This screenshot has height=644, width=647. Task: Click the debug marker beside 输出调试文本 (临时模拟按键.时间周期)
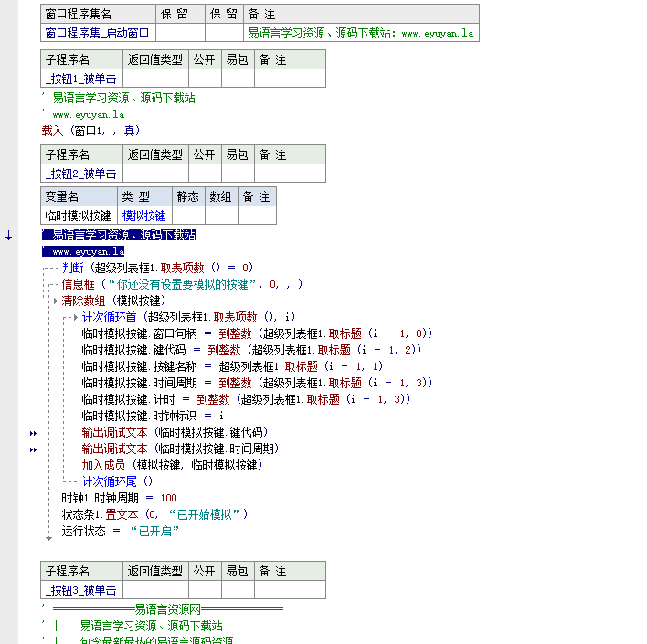34,449
